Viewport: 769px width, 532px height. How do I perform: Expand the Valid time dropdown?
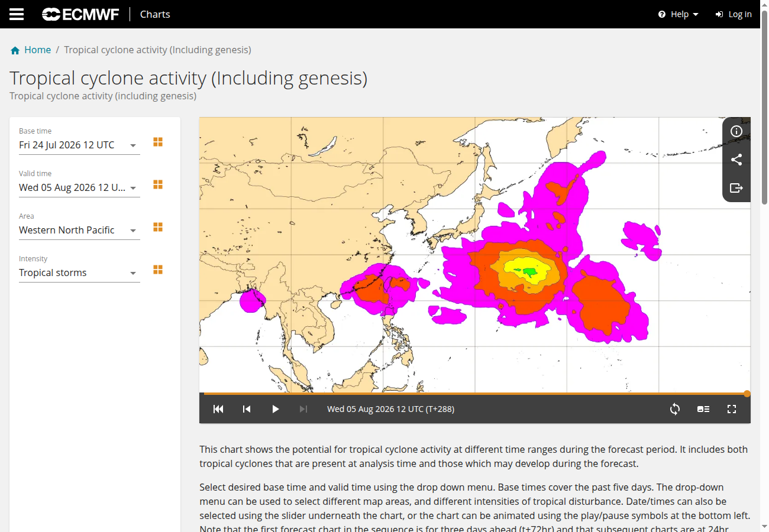pos(79,188)
